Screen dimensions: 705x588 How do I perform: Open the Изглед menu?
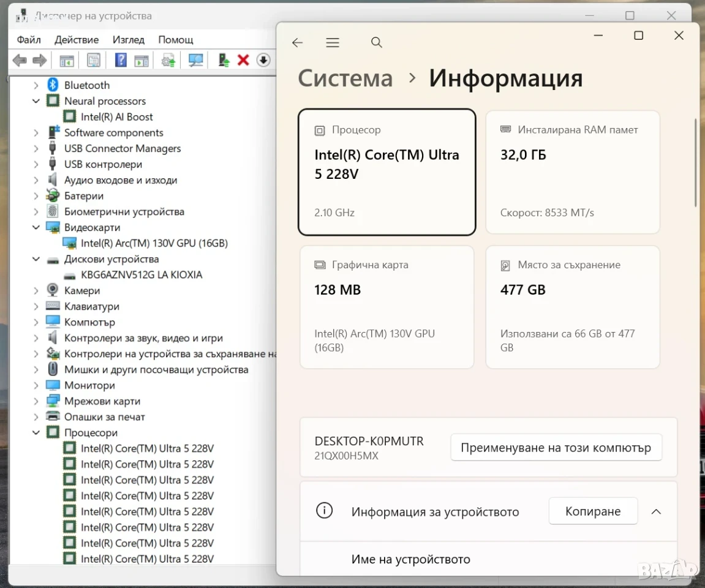coord(129,40)
